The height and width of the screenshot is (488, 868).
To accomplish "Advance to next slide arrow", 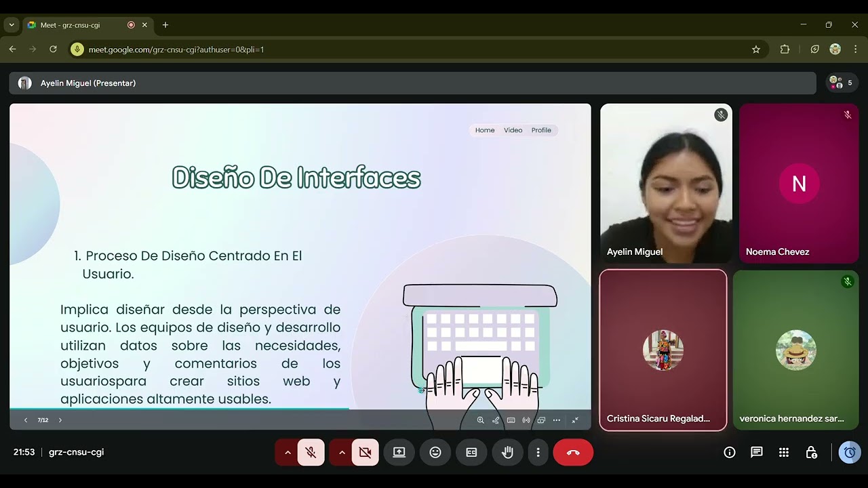I will point(60,420).
